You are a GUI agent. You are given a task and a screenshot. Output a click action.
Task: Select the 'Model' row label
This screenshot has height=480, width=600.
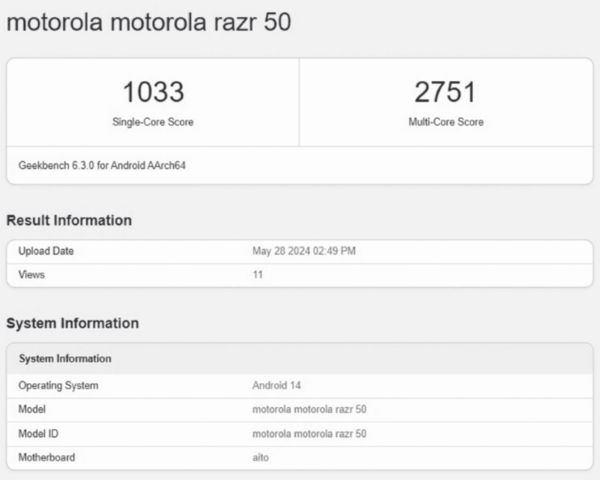[33, 409]
